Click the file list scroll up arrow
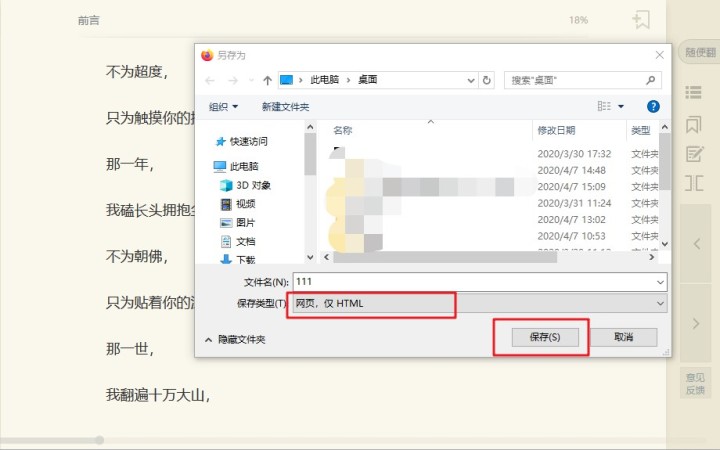Image resolution: width=720 pixels, height=450 pixels. pos(664,127)
